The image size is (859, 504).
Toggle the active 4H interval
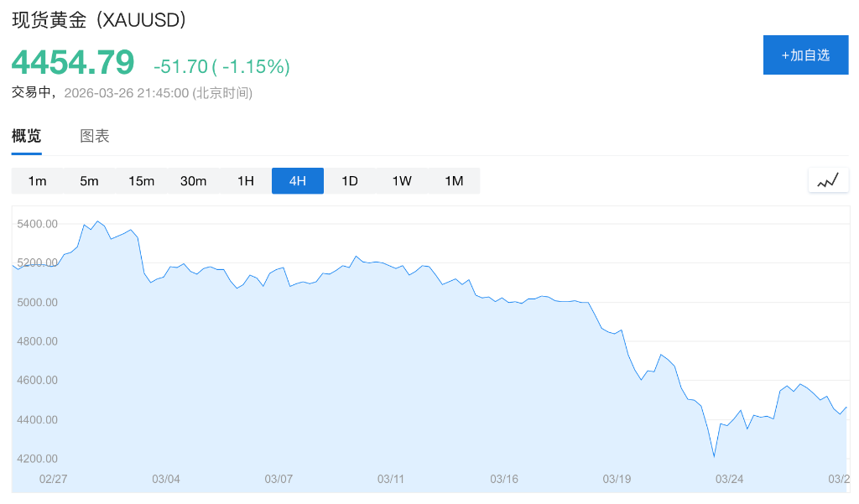tap(297, 180)
